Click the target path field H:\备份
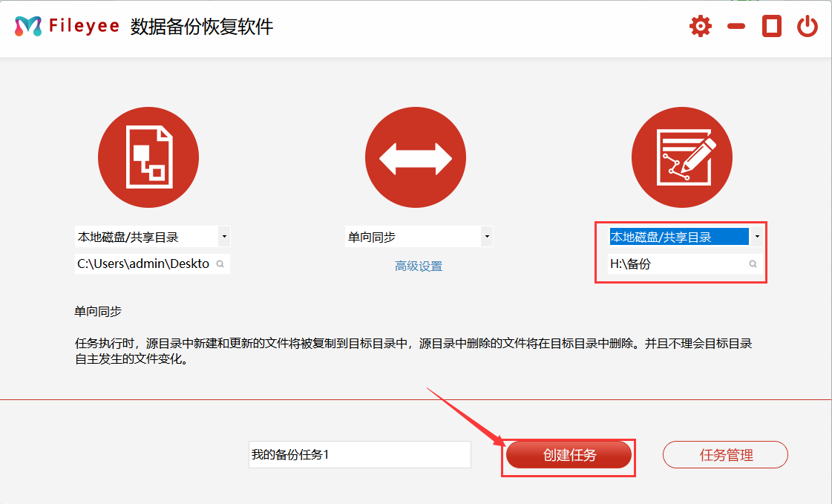This screenshot has height=504, width=832. pos(675,264)
